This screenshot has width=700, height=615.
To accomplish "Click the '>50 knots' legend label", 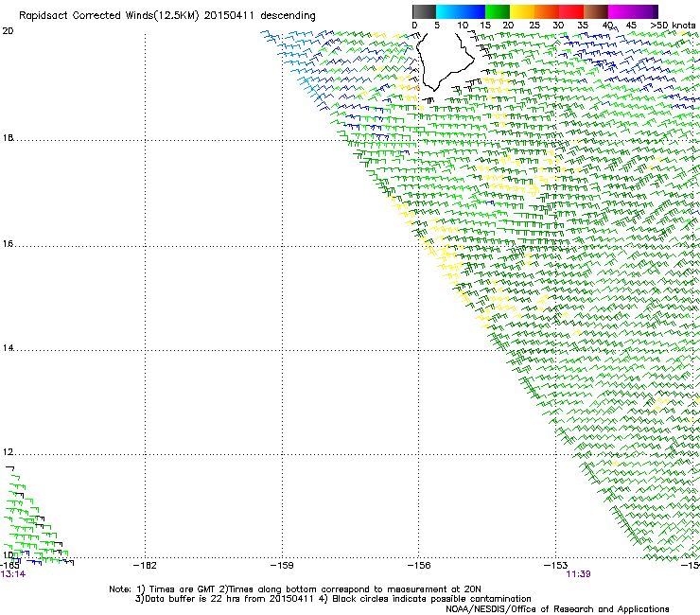I will 673,26.
